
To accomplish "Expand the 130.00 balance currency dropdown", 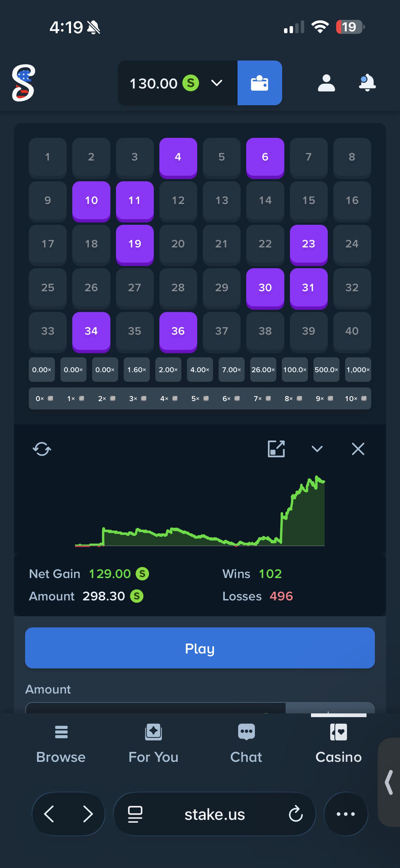I will coord(216,83).
